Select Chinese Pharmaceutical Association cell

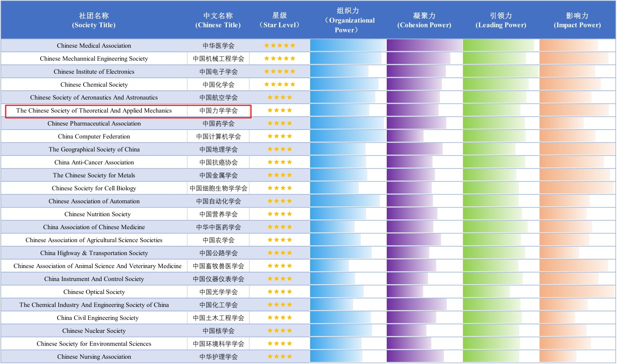[94, 123]
